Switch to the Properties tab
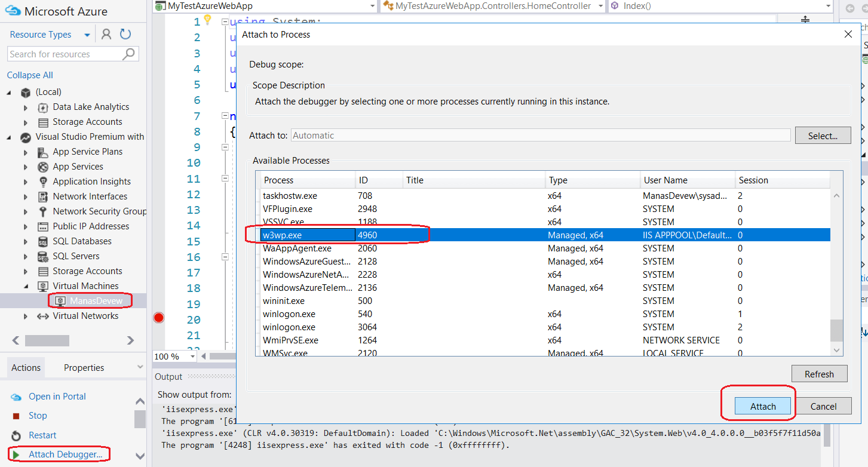 83,367
